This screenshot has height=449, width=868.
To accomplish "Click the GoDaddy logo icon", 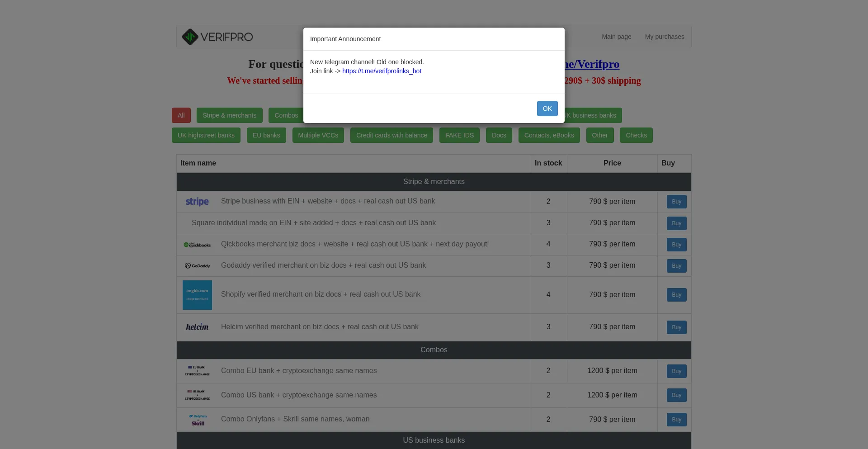I will click(x=197, y=266).
